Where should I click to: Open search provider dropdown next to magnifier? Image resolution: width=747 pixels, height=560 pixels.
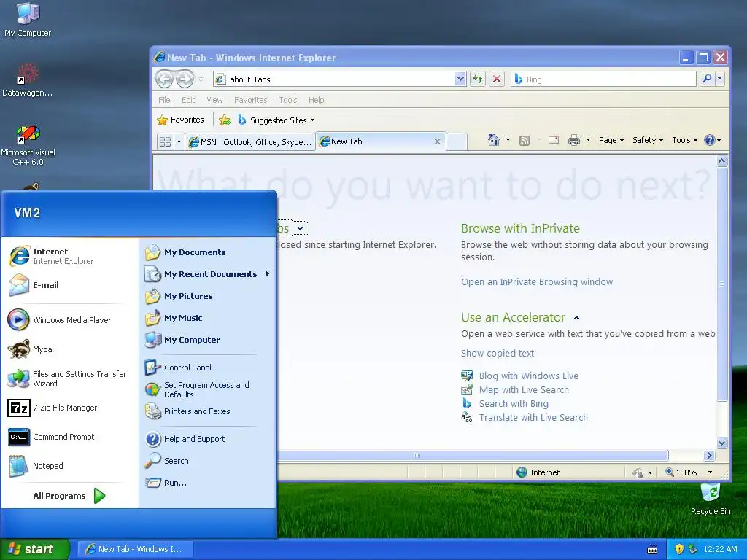[720, 79]
